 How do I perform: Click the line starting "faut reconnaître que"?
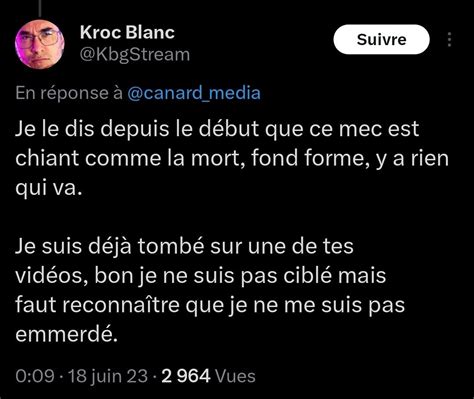pos(210,305)
